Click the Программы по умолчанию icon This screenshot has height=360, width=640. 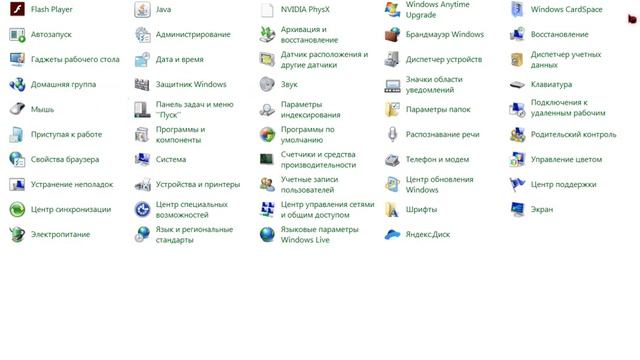(267, 134)
